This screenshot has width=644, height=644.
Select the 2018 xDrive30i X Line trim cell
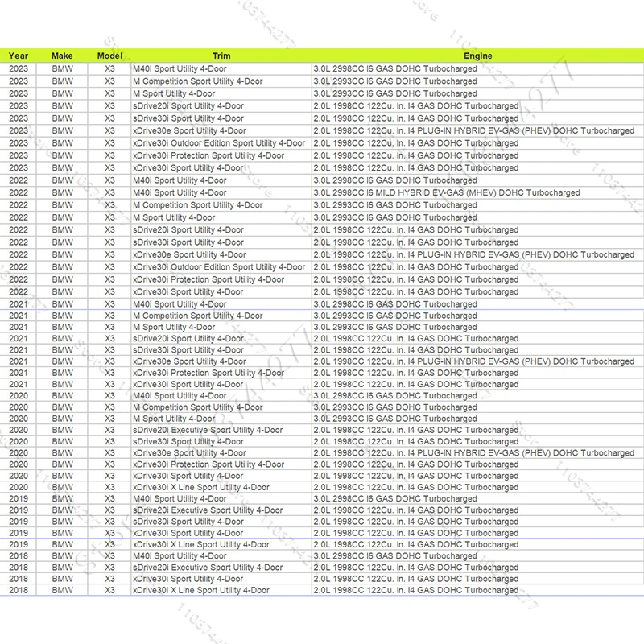(x=221, y=591)
